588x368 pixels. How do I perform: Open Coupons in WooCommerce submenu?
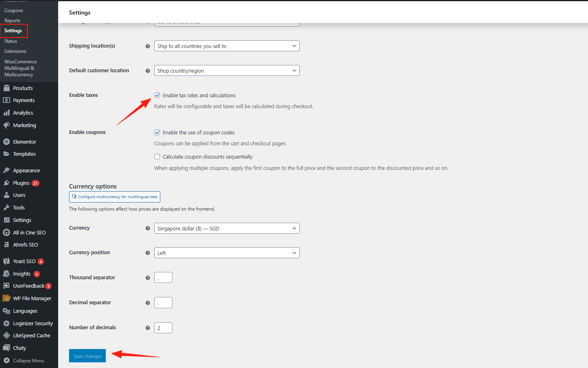14,10
